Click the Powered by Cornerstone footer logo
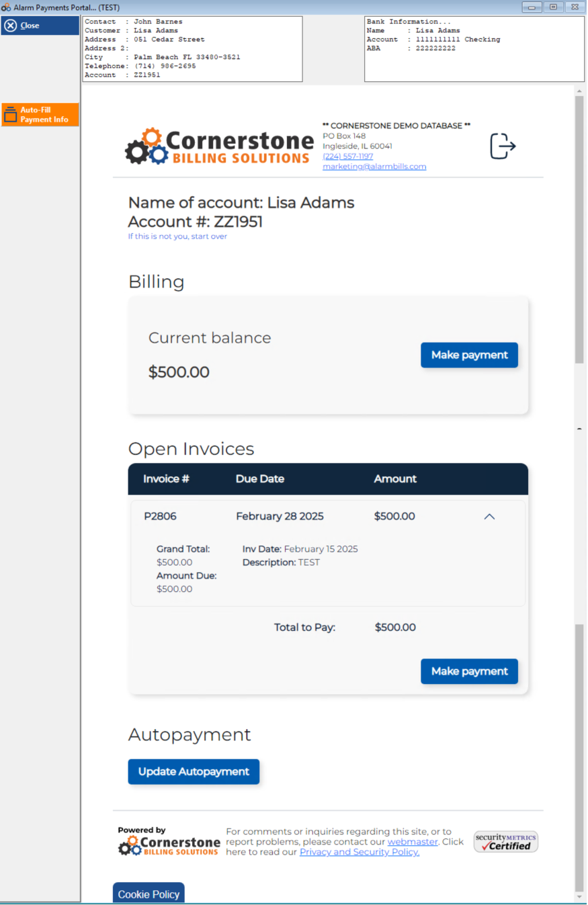 pyautogui.click(x=169, y=841)
